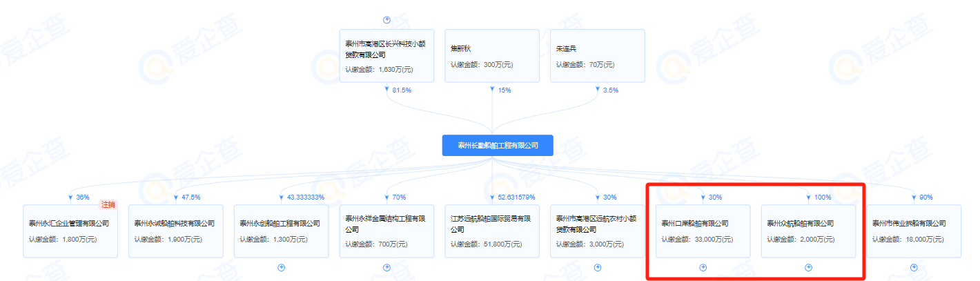Expand subsidiaries below 泰州市伟业拆船有限公司
The image size is (980, 281).
click(914, 267)
